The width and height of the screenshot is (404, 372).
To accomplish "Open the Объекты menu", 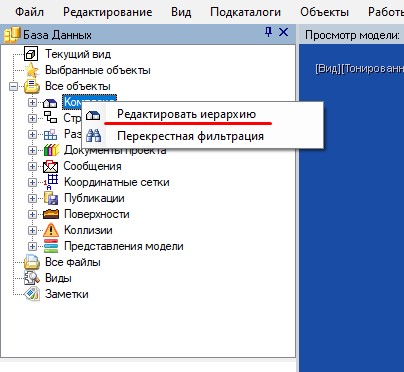I will pyautogui.click(x=324, y=12).
